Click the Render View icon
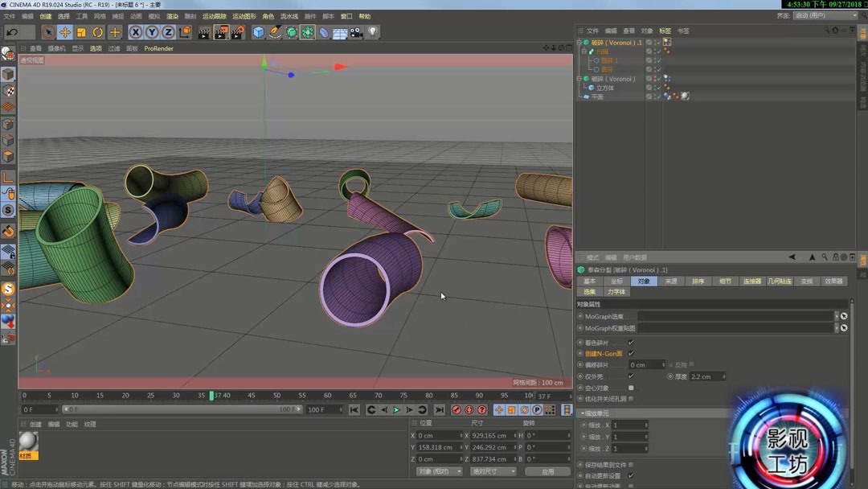The height and width of the screenshot is (489, 868). click(204, 32)
